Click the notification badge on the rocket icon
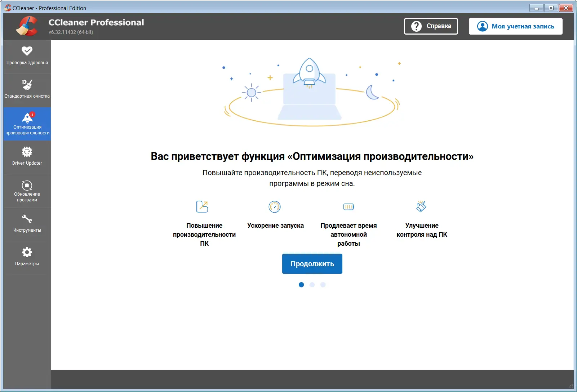577x392 pixels. 32,115
